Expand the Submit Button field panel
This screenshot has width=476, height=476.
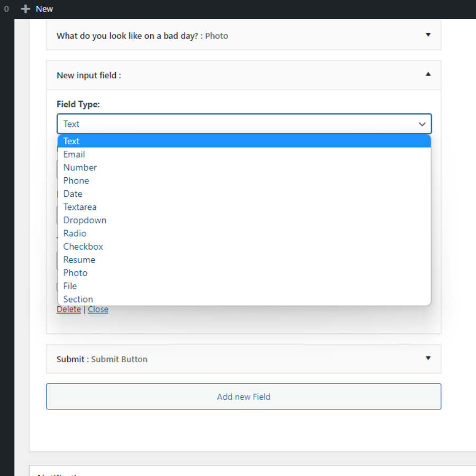click(428, 358)
